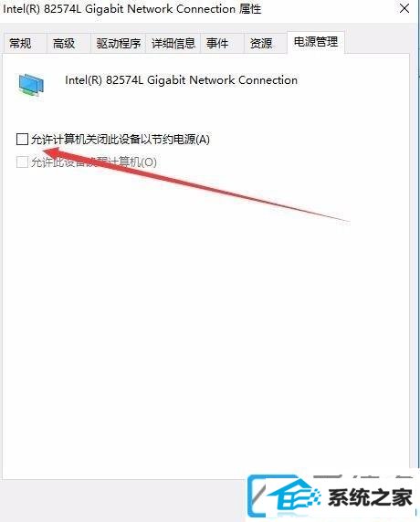The width and height of the screenshot is (420, 522).
Task: Click the 允许此设备唤醒计算机(O) label text
Action: 94,162
